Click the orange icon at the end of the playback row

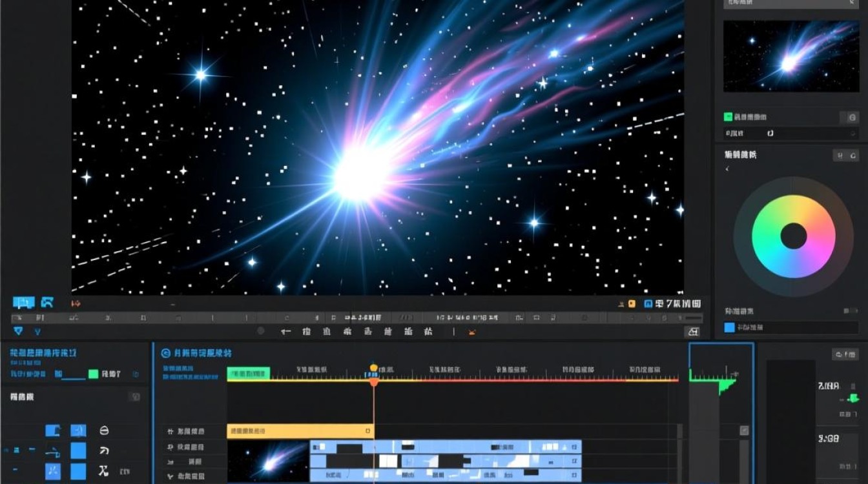[x=471, y=332]
